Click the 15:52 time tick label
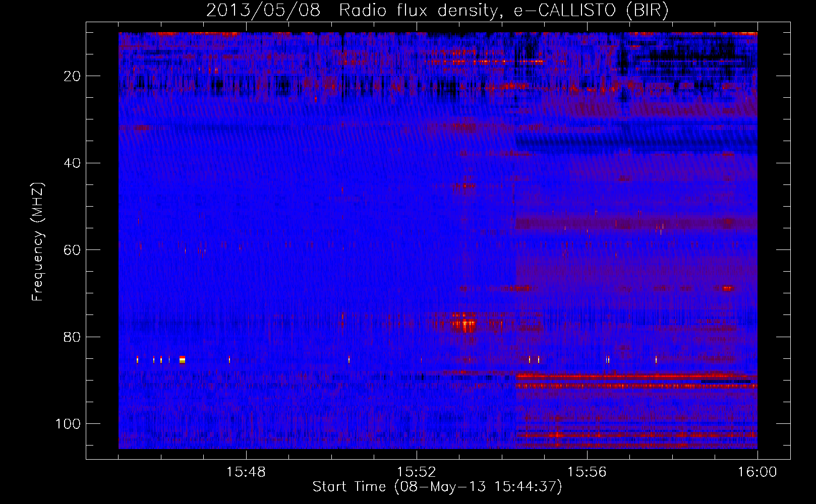This screenshot has height=504, width=816. (x=417, y=472)
